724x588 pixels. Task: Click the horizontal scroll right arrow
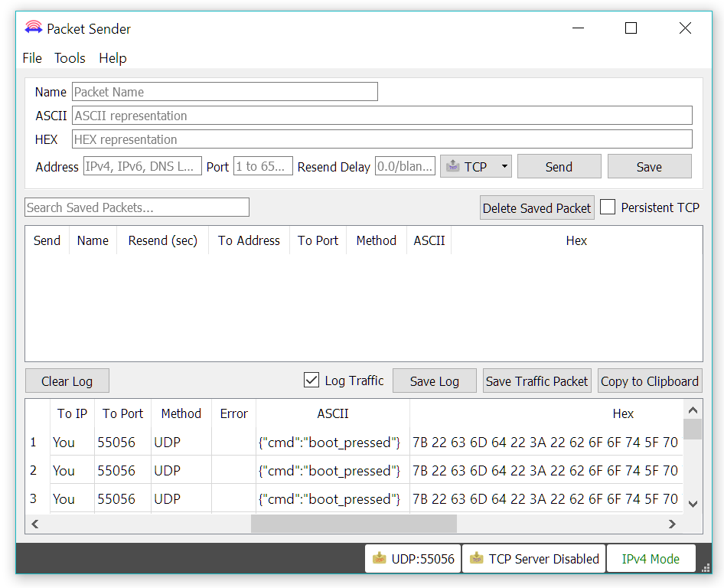pyautogui.click(x=672, y=524)
